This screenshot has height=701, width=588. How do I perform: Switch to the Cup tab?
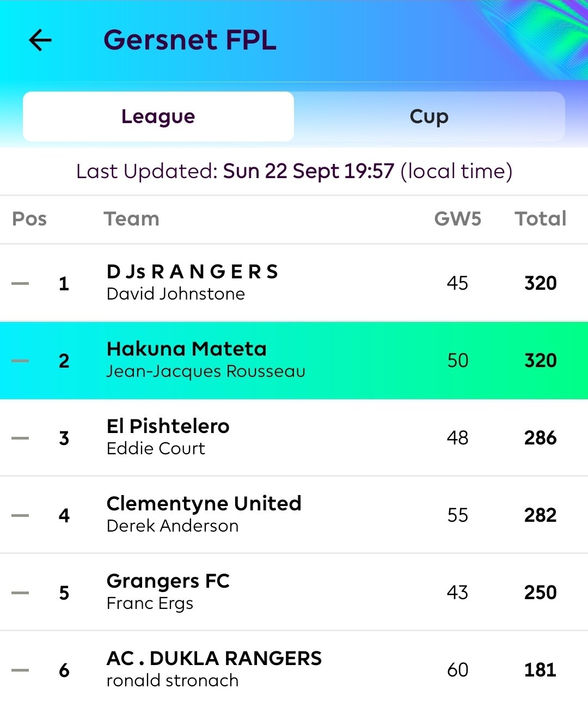point(429,117)
